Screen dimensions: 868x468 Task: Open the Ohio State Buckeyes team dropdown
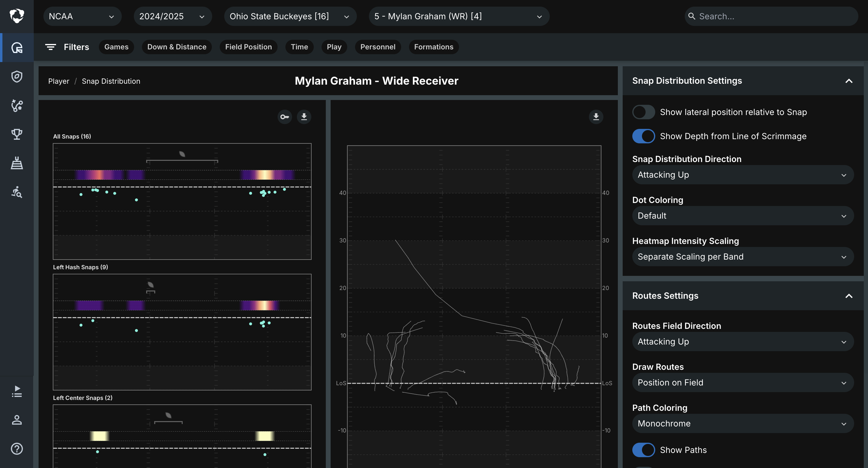point(290,16)
